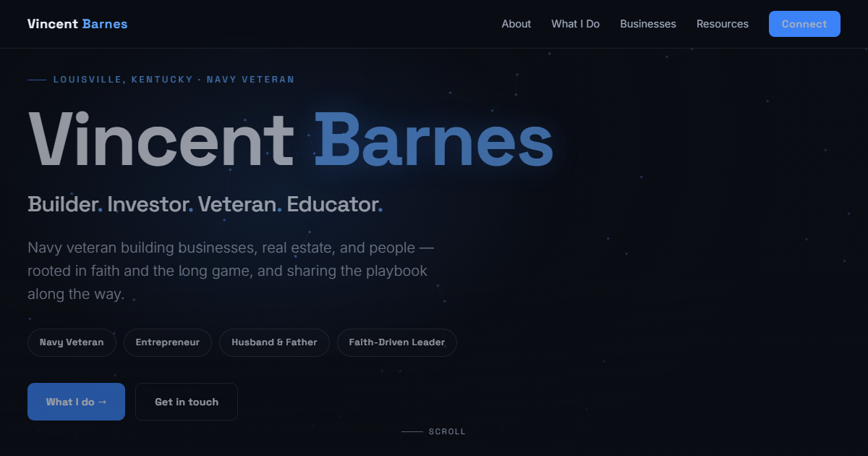Image resolution: width=868 pixels, height=456 pixels.
Task: Click the Vincent Barnes site logo
Action: [77, 24]
